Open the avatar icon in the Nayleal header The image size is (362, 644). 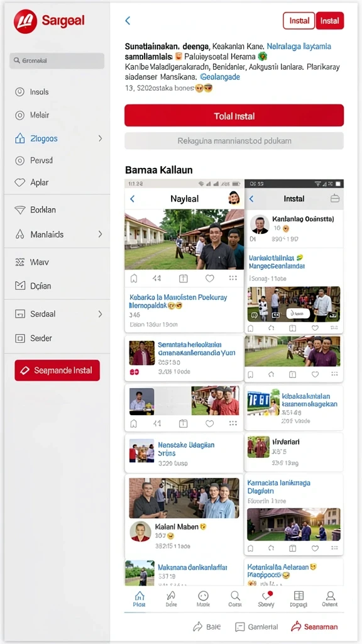coord(234,198)
